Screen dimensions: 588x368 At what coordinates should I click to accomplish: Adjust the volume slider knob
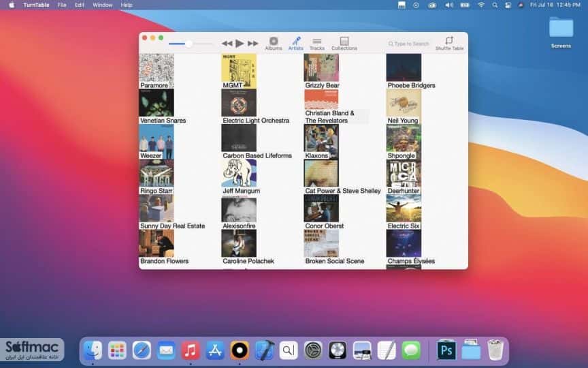(x=189, y=44)
